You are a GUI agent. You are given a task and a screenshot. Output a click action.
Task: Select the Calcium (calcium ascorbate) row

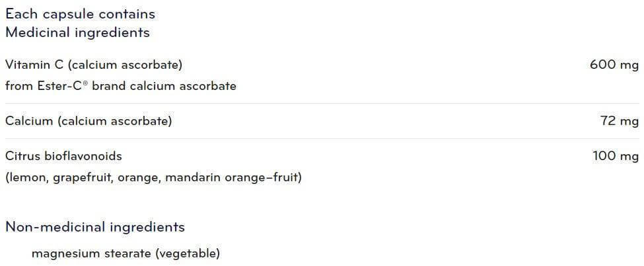click(322, 121)
